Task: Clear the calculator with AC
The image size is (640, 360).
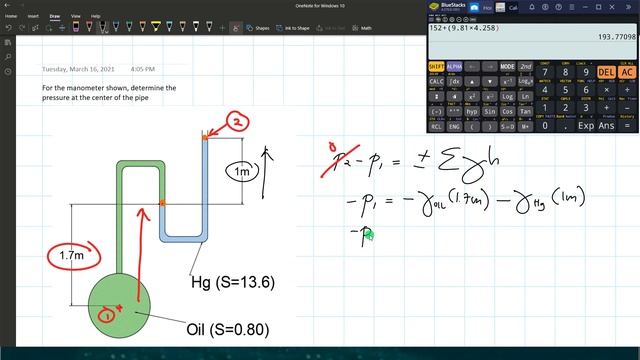Action: click(x=627, y=72)
